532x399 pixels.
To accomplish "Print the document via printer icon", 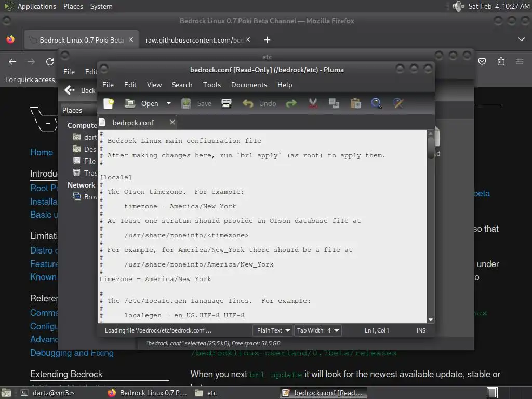I will coord(227,103).
